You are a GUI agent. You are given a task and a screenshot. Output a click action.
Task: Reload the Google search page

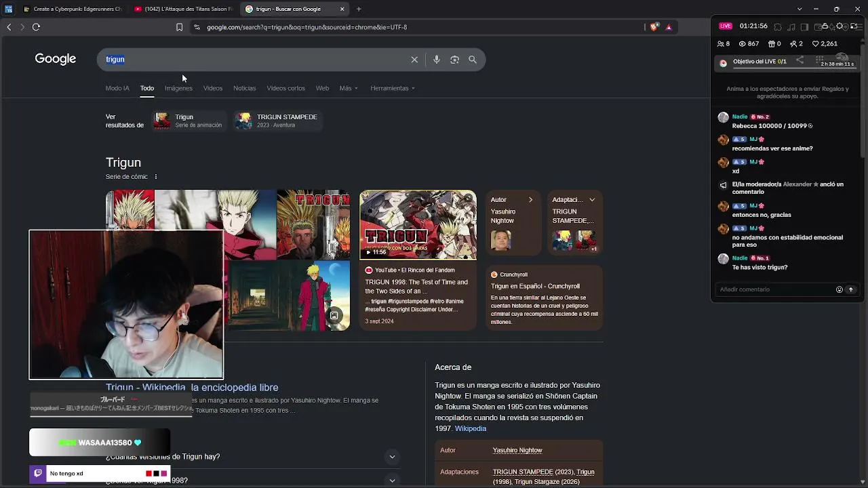(36, 27)
